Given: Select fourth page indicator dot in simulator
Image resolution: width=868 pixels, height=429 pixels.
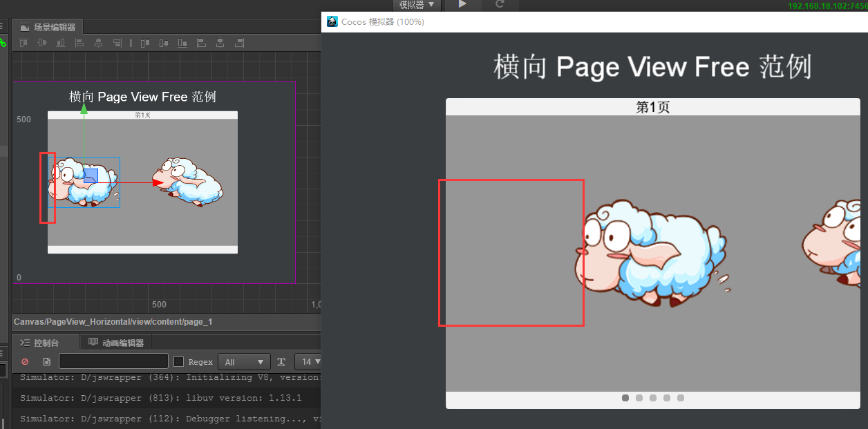Looking at the screenshot, I should tap(667, 398).
